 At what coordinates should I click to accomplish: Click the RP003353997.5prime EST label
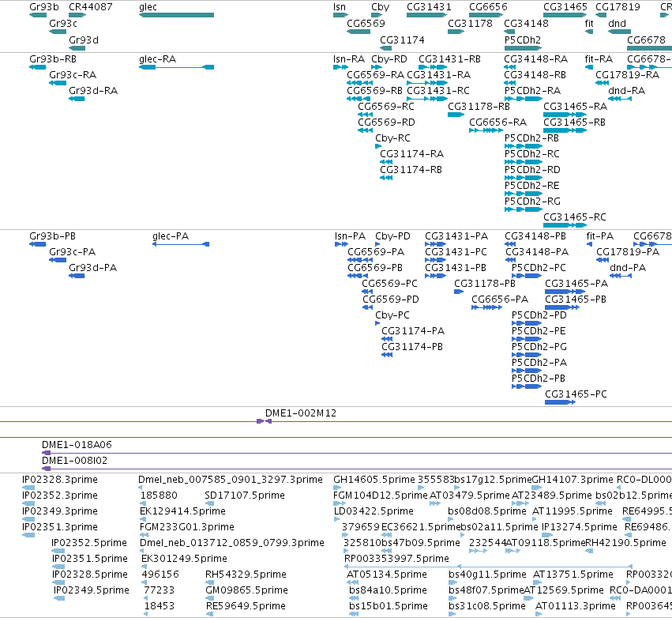[x=396, y=559]
